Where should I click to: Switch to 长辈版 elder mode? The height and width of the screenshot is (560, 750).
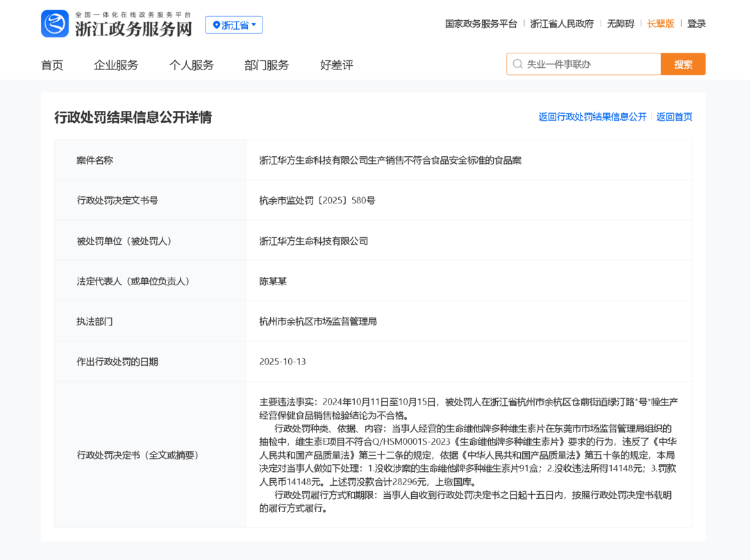tap(660, 24)
